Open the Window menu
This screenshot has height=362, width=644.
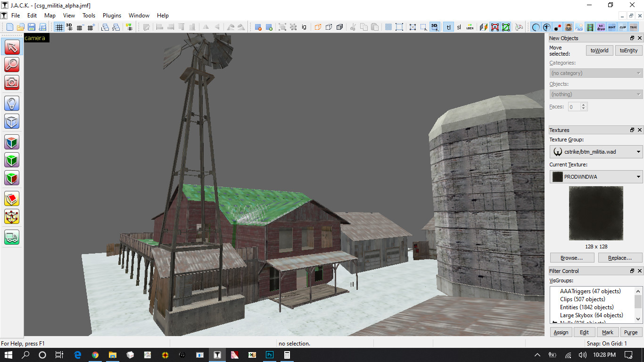[x=139, y=16]
